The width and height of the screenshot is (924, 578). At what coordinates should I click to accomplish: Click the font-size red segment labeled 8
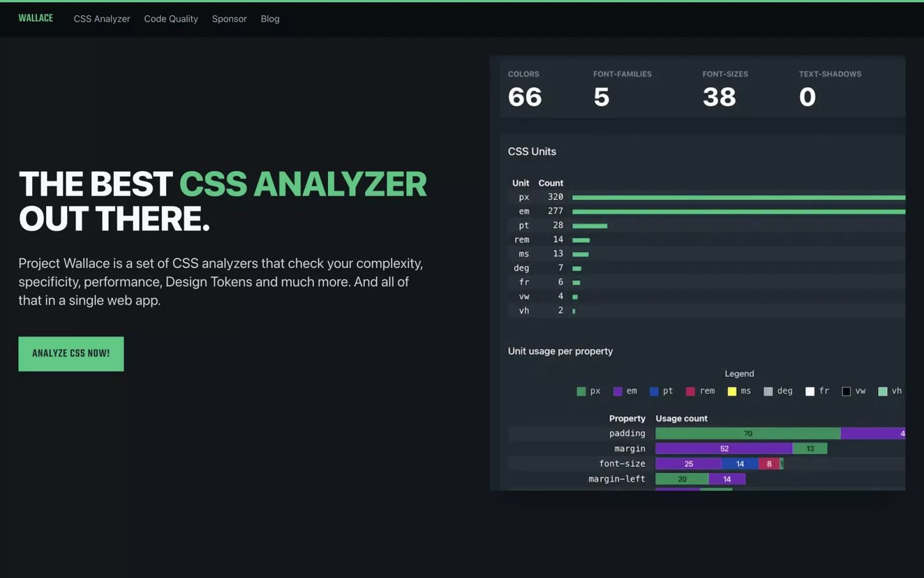(x=769, y=464)
